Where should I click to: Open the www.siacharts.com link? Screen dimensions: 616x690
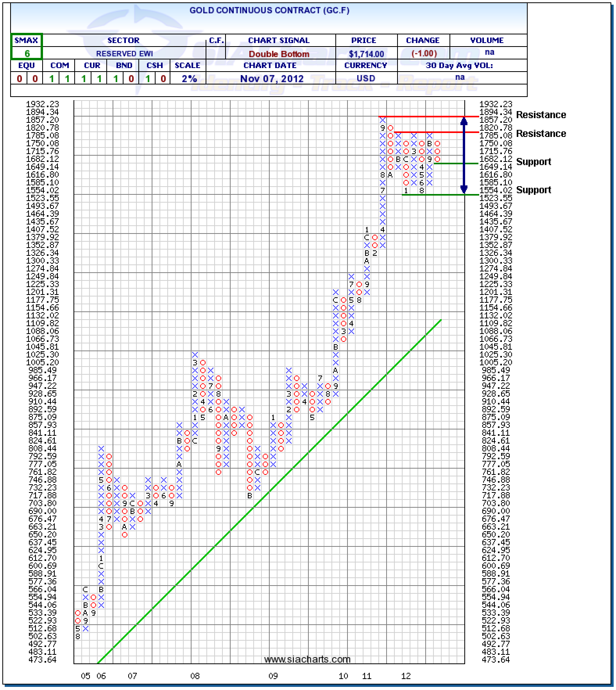307,659
